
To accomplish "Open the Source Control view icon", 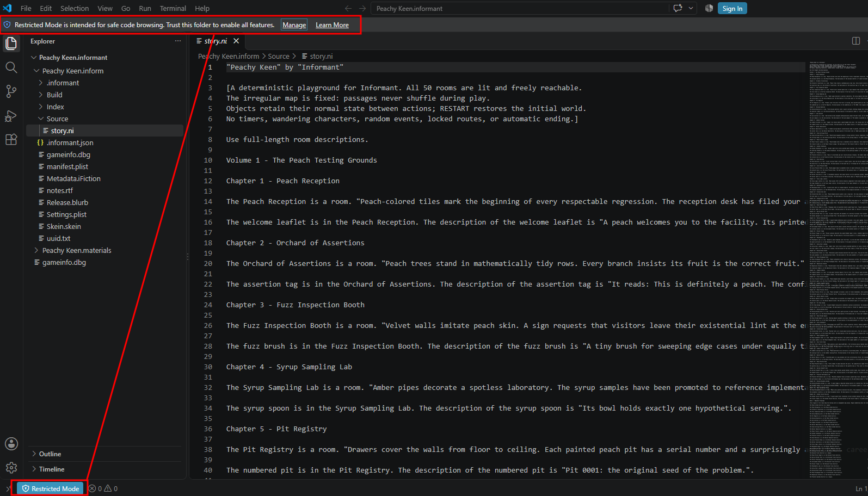I will (x=11, y=91).
